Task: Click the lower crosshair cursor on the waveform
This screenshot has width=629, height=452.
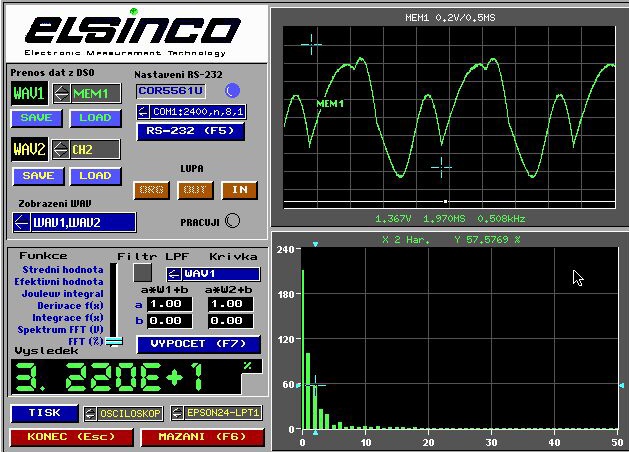Action: [x=441, y=167]
